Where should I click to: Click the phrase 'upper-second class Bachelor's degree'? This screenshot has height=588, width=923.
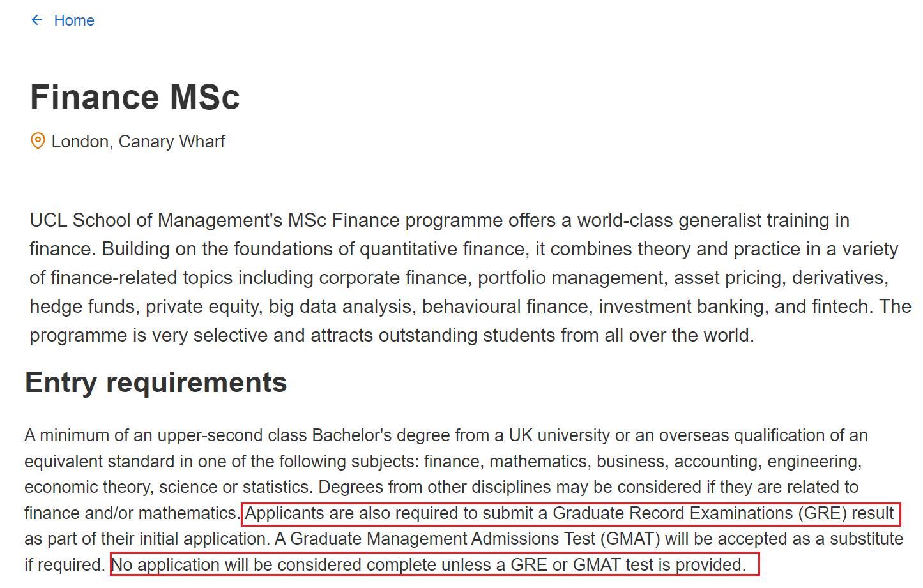pos(266,435)
